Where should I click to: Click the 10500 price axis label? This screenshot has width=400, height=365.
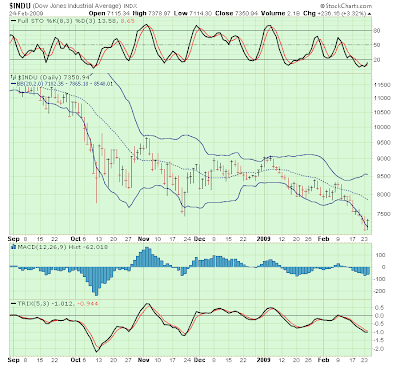point(381,112)
